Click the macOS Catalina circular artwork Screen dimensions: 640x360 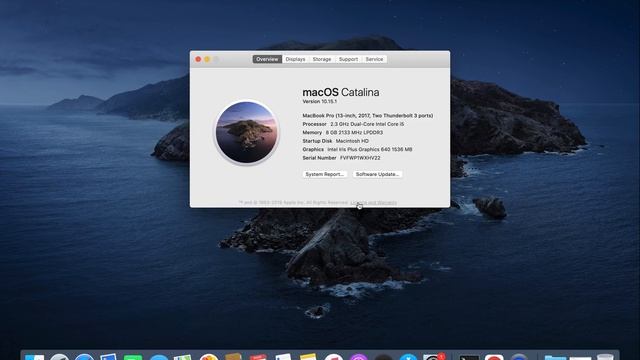[247, 133]
